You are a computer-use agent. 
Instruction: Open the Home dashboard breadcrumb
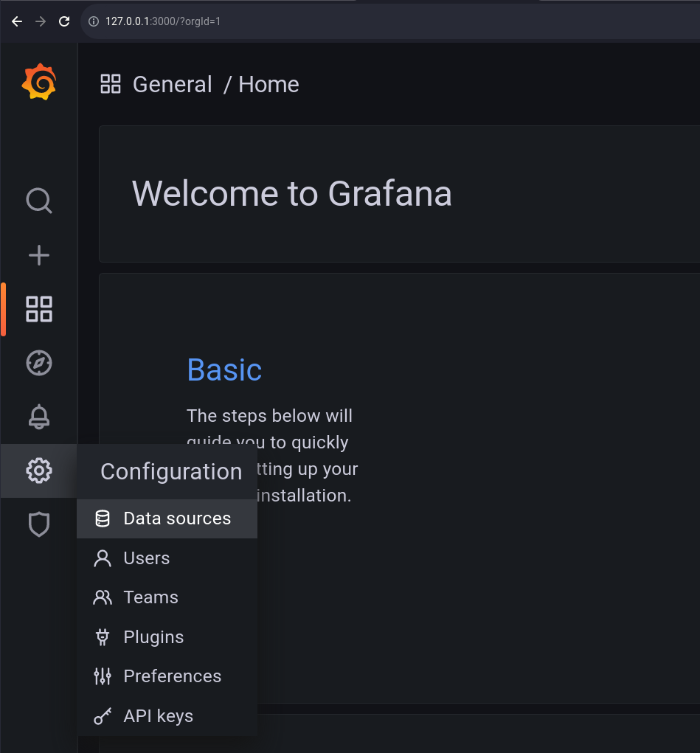[x=268, y=84]
